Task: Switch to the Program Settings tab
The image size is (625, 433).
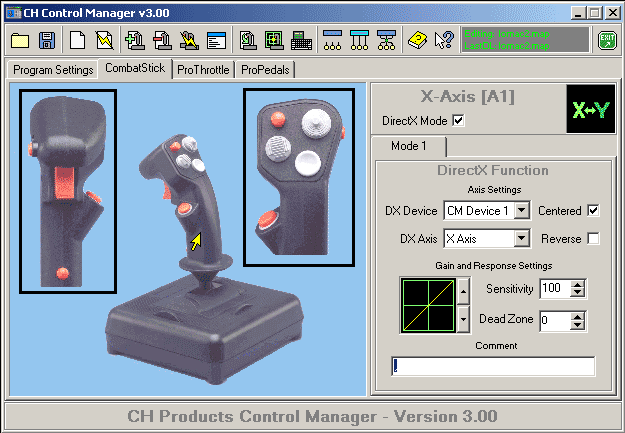Action: point(53,70)
